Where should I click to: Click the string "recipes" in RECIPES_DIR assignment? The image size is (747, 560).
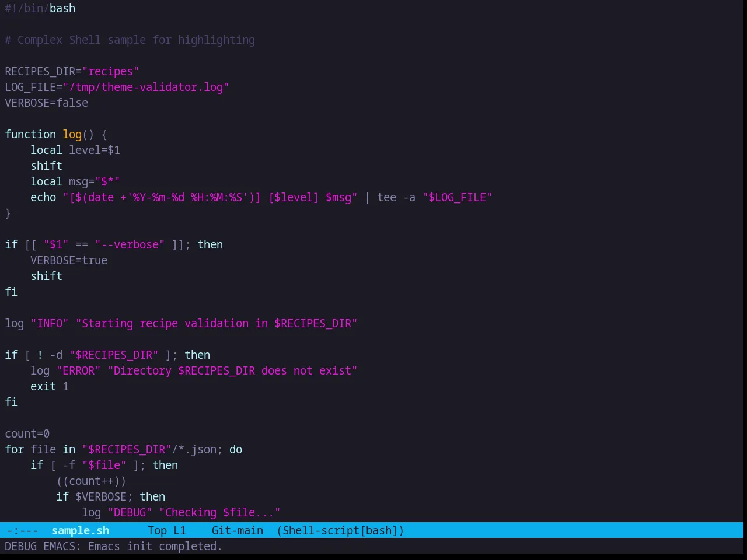coord(110,71)
